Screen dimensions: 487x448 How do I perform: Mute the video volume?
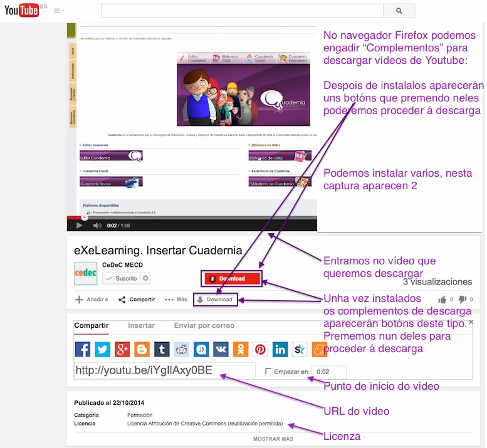click(x=97, y=226)
